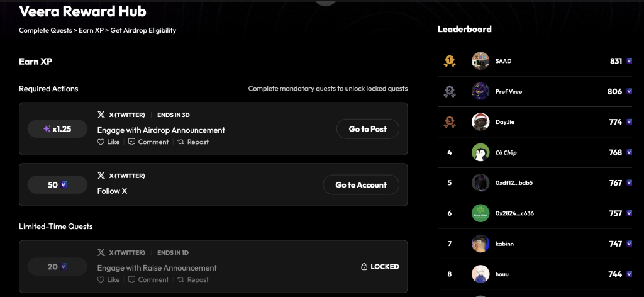This screenshot has width=644, height=297.
Task: Open SAAD's avatar on the leaderboard
Action: point(480,61)
